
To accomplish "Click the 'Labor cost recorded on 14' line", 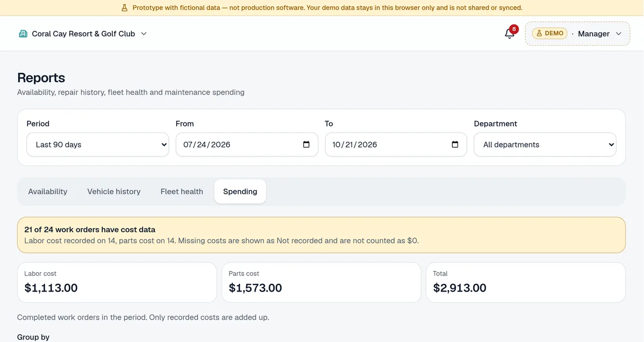I will point(221,241).
